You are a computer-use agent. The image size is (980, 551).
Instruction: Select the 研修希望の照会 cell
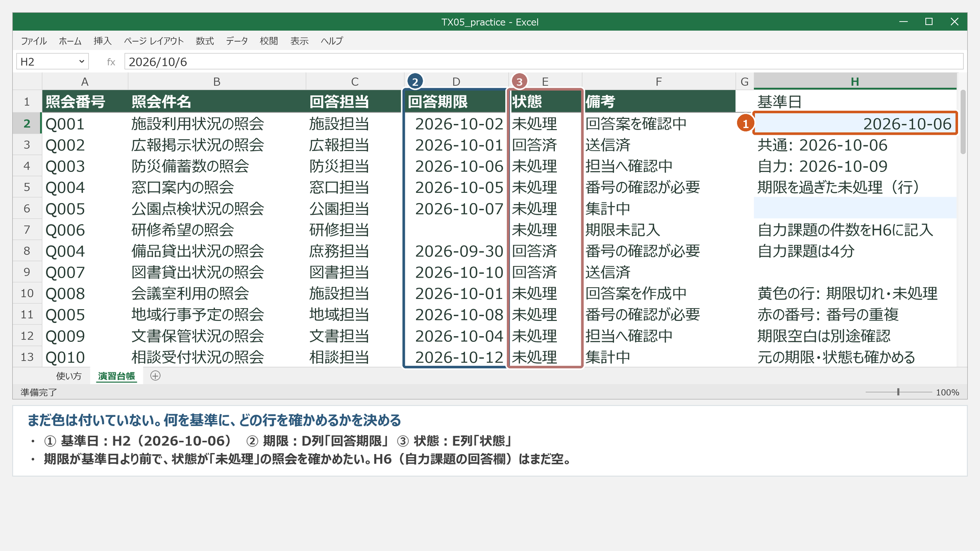coord(217,230)
